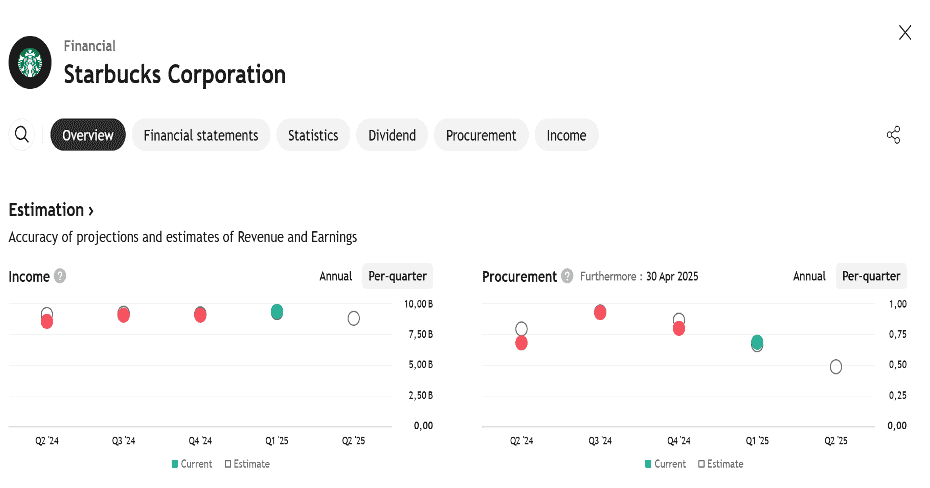Toggle Current legend in Income chart
Screen dimensions: 930x488
click(x=192, y=464)
